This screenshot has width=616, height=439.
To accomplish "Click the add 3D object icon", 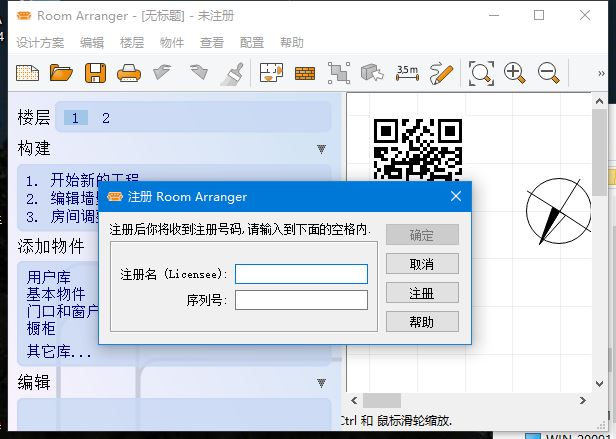I will tap(372, 73).
